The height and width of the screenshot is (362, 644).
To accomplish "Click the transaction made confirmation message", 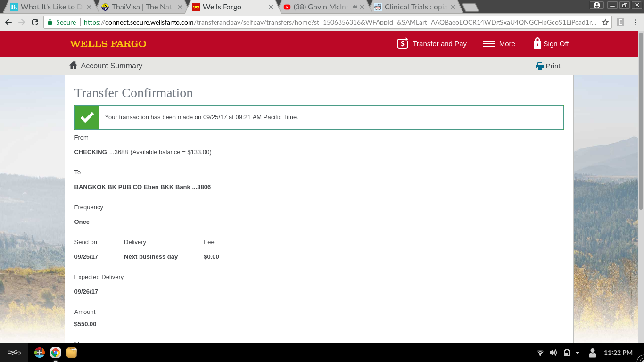I will [201, 117].
